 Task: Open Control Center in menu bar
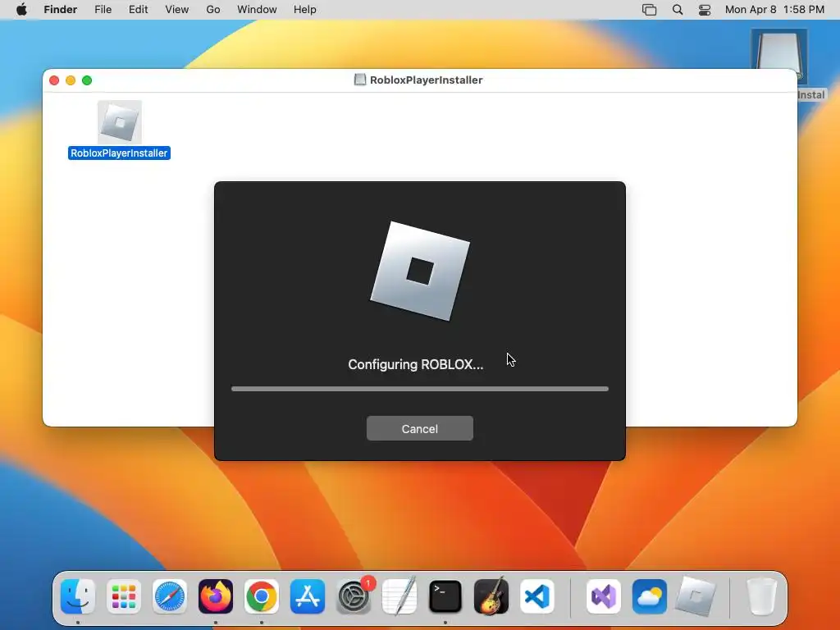[705, 10]
